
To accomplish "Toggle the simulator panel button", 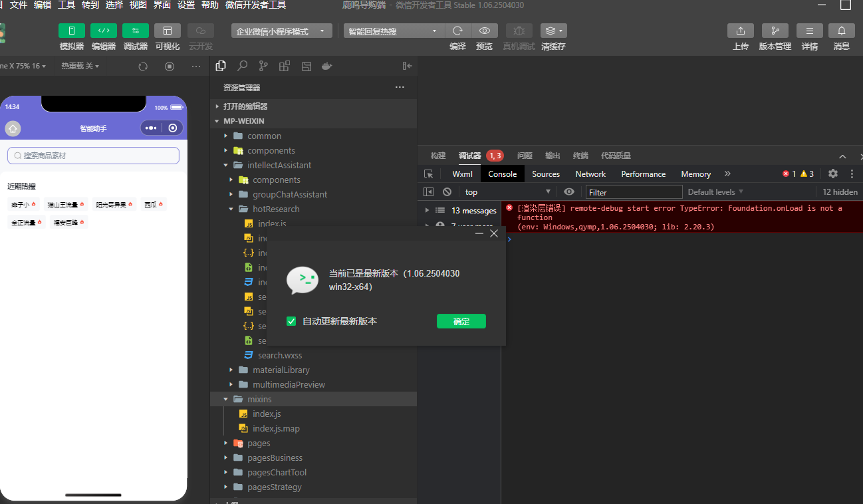I will tap(72, 31).
